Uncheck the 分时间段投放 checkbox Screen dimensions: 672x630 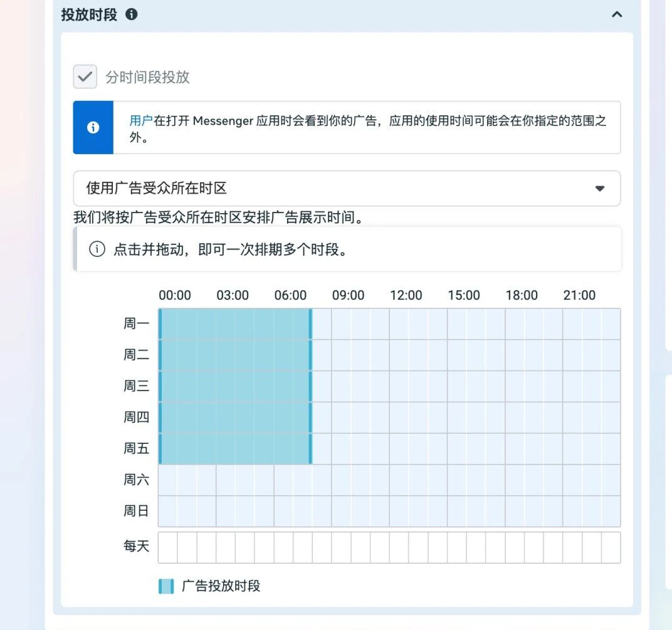coord(85,76)
